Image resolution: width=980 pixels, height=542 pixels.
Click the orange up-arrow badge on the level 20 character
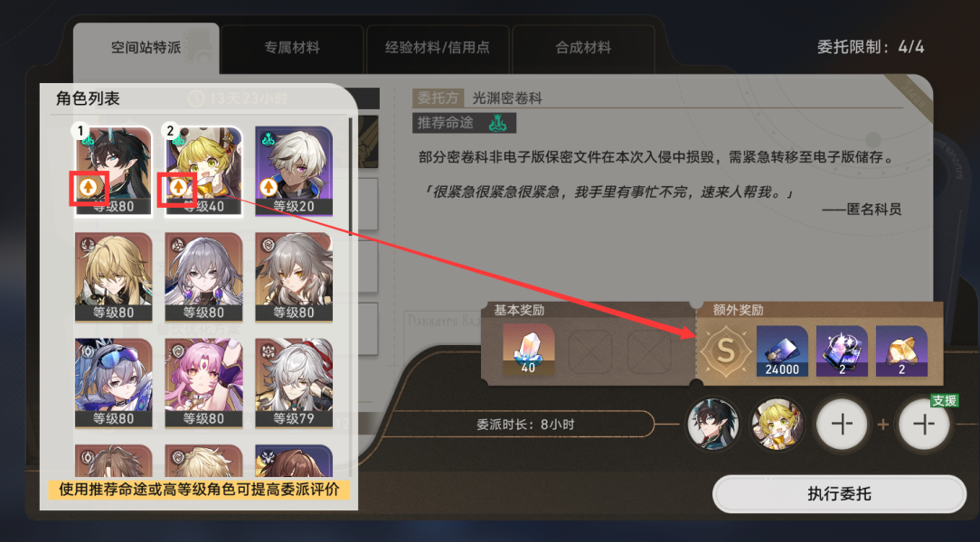coord(269,186)
